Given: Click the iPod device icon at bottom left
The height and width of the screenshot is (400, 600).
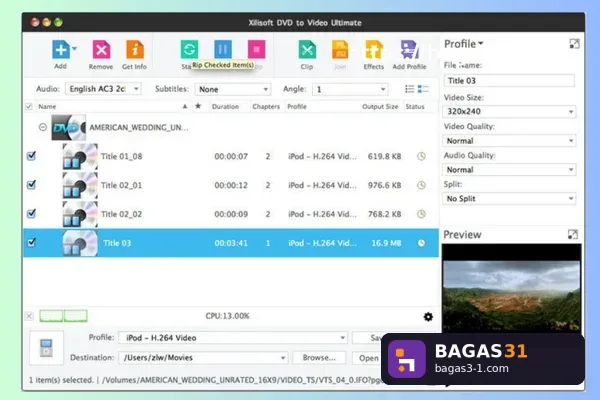Looking at the screenshot, I should (x=46, y=348).
